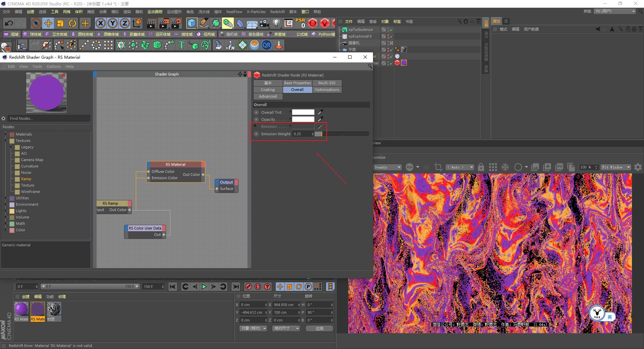Click the 应用 button in the coordinates panel
644x349 pixels.
319,328
